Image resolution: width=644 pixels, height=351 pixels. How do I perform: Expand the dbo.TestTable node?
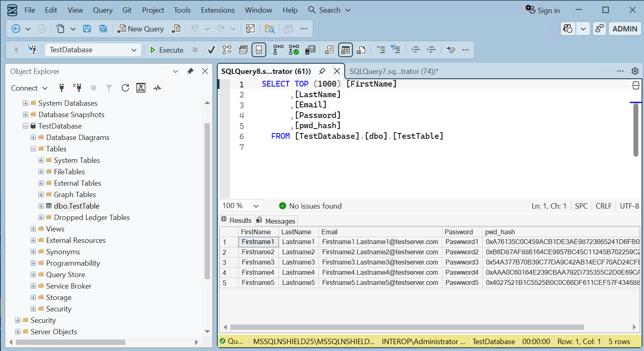[x=41, y=206]
